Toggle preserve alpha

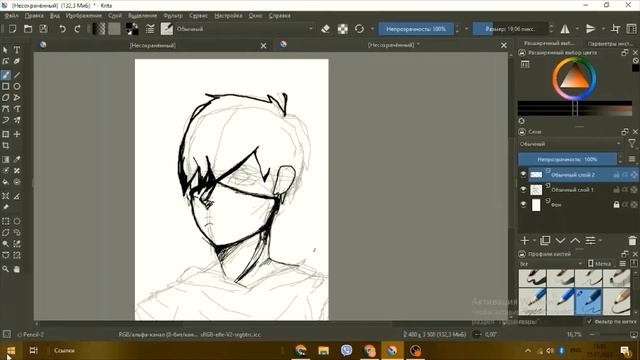(343, 29)
